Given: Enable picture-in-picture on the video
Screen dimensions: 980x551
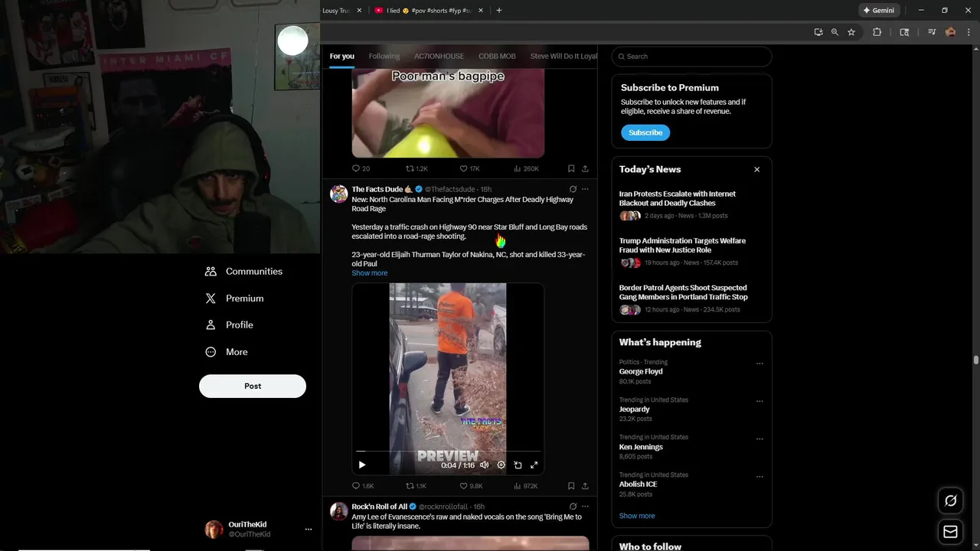Looking at the screenshot, I should [x=518, y=465].
